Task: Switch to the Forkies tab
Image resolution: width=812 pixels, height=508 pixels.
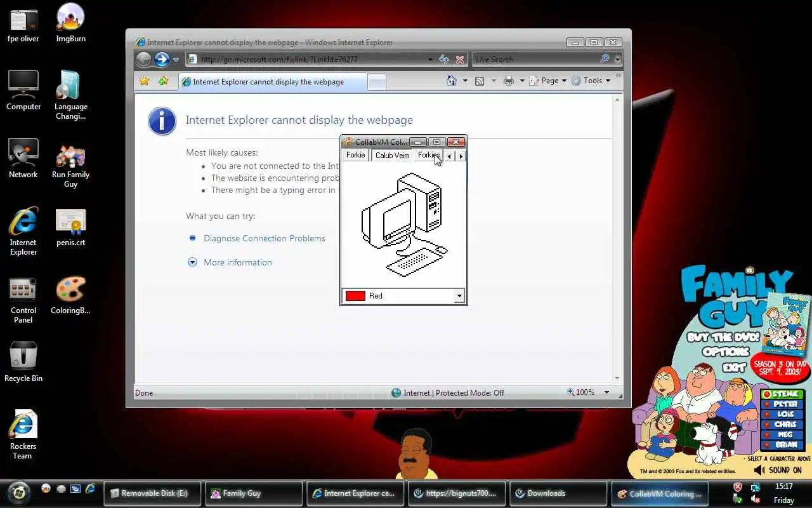Action: coord(428,156)
